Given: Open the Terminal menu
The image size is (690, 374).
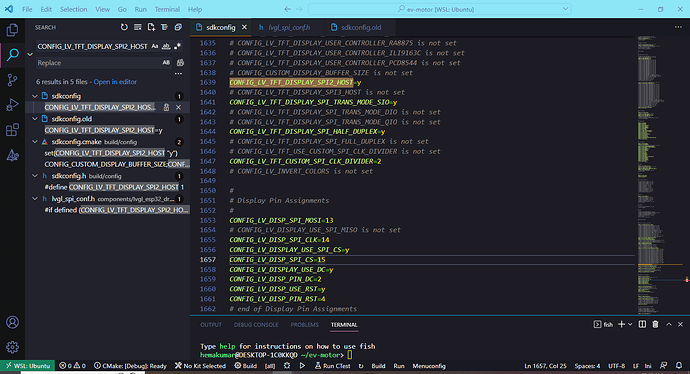Looking at the screenshot, I should click(167, 9).
